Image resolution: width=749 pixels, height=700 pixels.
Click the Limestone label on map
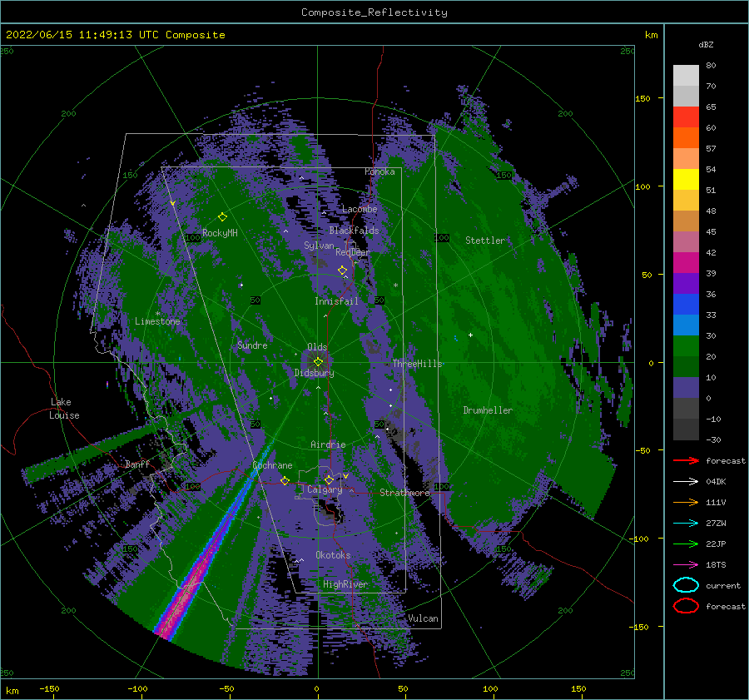pyautogui.click(x=157, y=321)
